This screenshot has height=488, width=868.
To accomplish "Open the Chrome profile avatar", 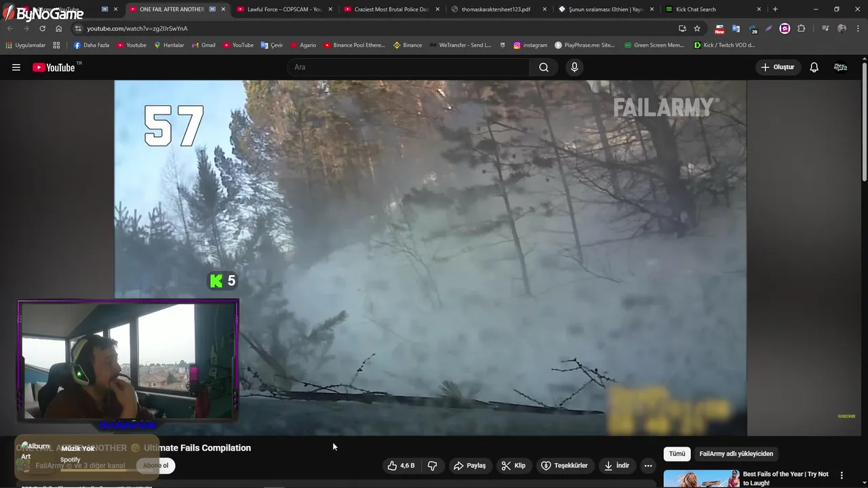I will [x=842, y=28].
